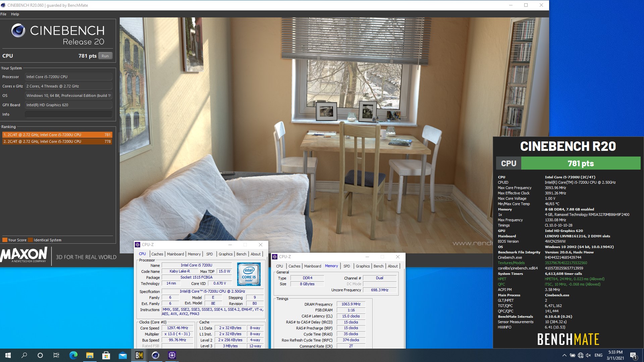Viewport: 644px width, 362px height.
Task: Click the left CPU-Z window title icon
Action: click(138, 245)
